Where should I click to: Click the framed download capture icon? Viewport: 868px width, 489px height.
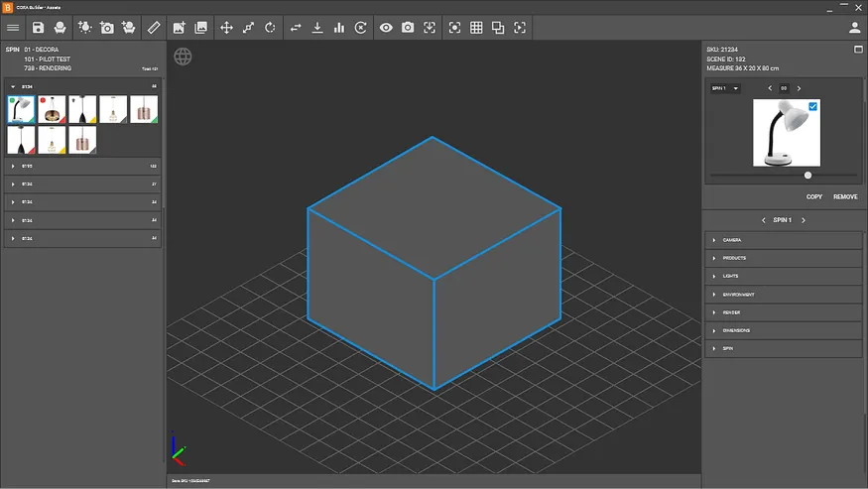[x=430, y=28]
